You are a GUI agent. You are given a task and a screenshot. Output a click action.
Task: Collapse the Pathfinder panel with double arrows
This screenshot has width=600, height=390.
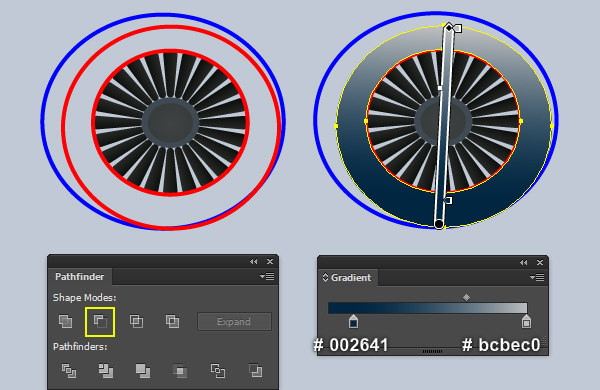tap(254, 261)
